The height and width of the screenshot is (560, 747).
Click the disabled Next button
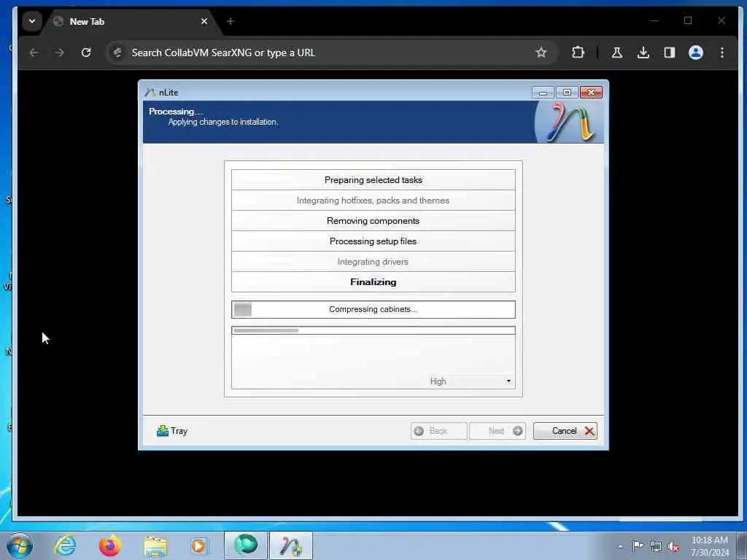pos(498,431)
